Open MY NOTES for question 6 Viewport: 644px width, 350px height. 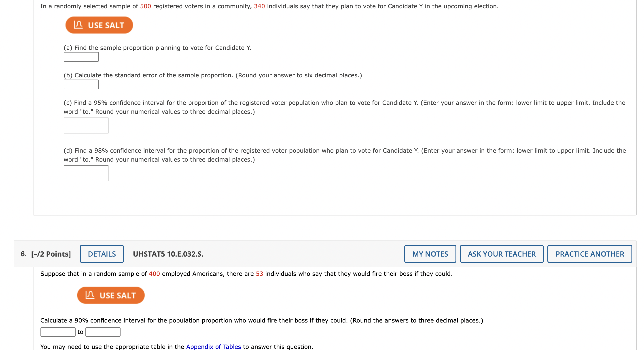[x=430, y=254]
